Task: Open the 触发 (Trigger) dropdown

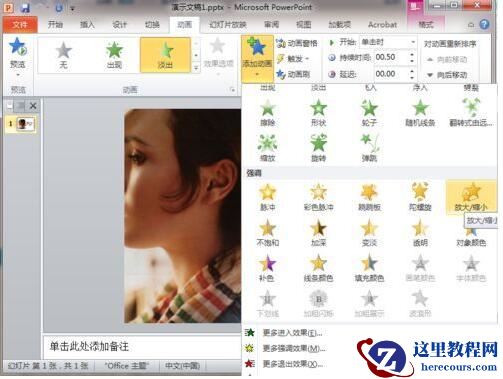Action: [293, 59]
